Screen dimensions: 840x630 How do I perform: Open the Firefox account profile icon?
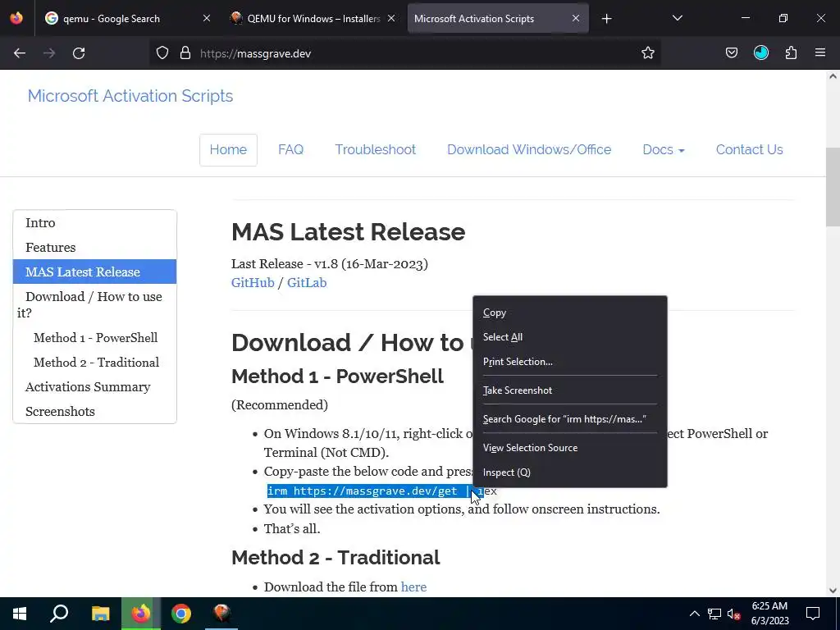coord(760,52)
